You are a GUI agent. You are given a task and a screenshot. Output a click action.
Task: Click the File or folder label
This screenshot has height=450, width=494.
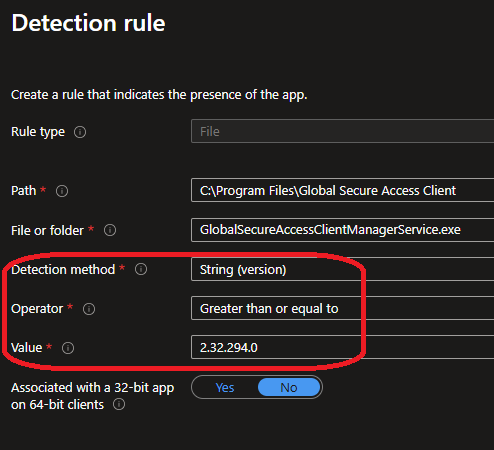click(x=47, y=230)
